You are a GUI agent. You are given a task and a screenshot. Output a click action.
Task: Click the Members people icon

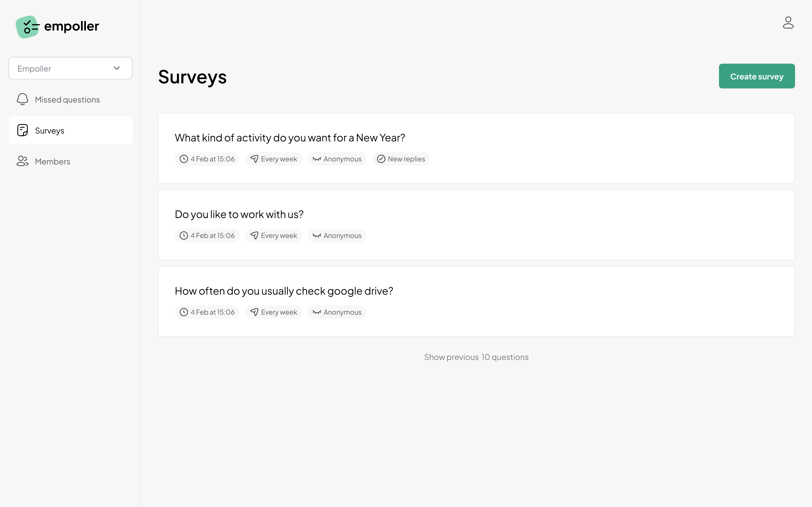(23, 161)
